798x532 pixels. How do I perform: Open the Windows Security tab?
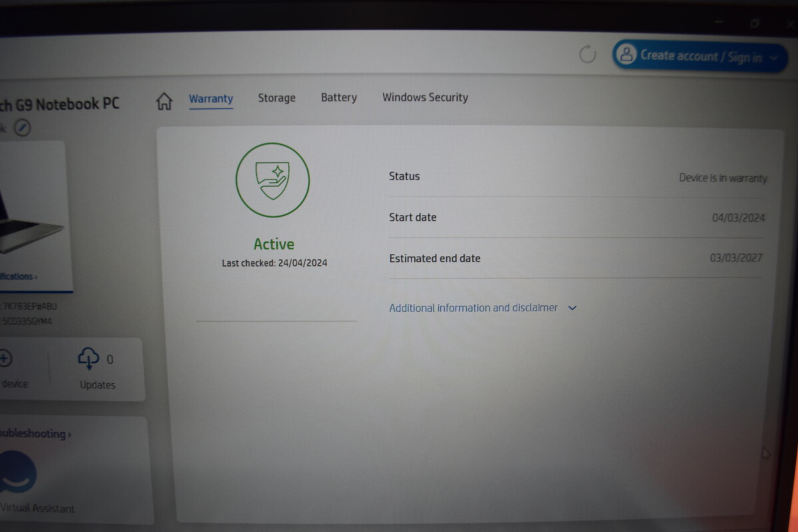(x=425, y=97)
